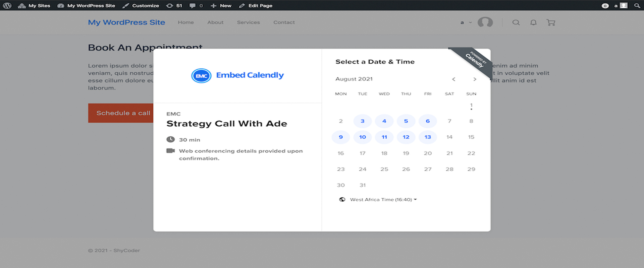Image resolution: width=644 pixels, height=268 pixels.
Task: Click the clock duration icon
Action: 170,139
